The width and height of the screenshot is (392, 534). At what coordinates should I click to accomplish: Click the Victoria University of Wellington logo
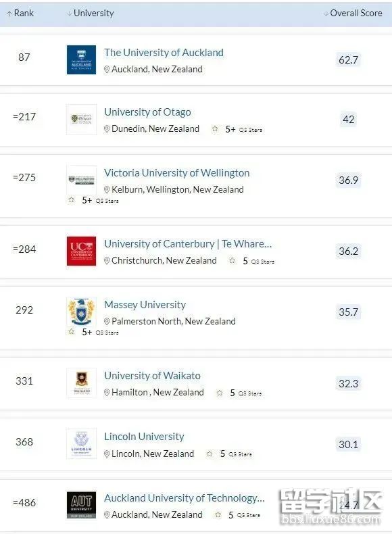81,180
